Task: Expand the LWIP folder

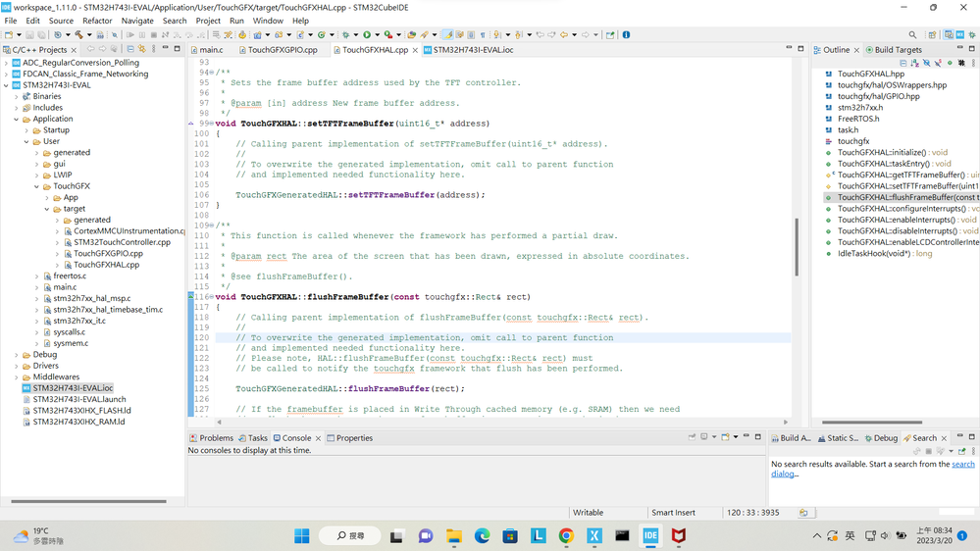Action: click(x=37, y=175)
